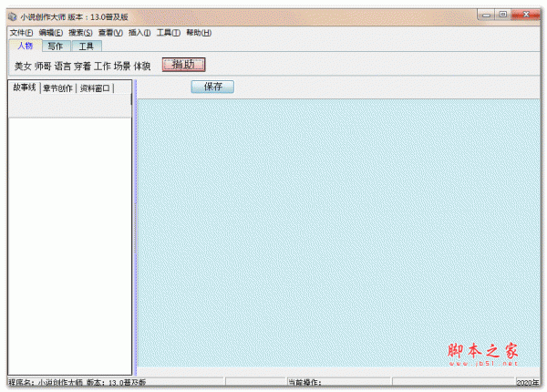Open the 查看(V) menu
Image resolution: width=547 pixels, height=392 pixels.
pyautogui.click(x=110, y=33)
